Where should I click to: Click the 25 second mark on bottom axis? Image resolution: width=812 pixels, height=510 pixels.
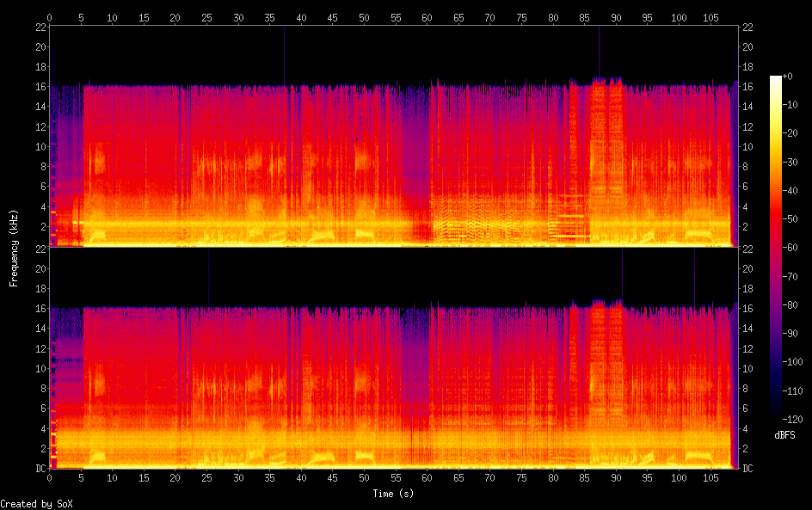206,478
